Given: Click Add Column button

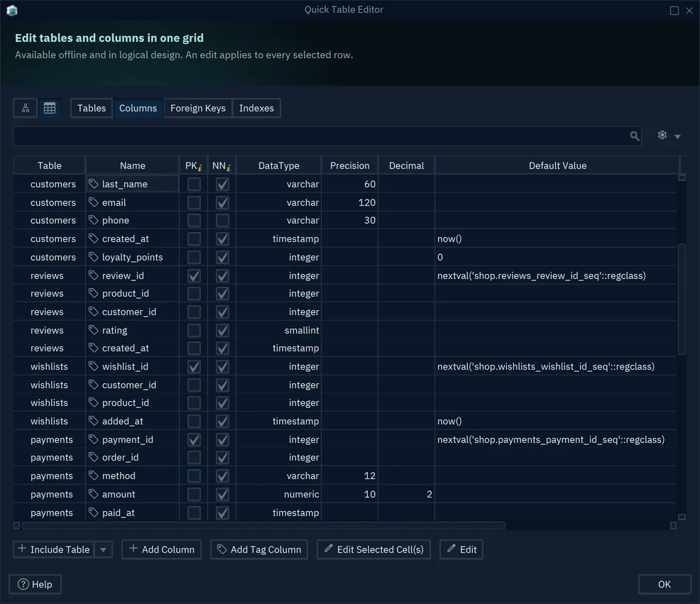Looking at the screenshot, I should click(x=162, y=549).
